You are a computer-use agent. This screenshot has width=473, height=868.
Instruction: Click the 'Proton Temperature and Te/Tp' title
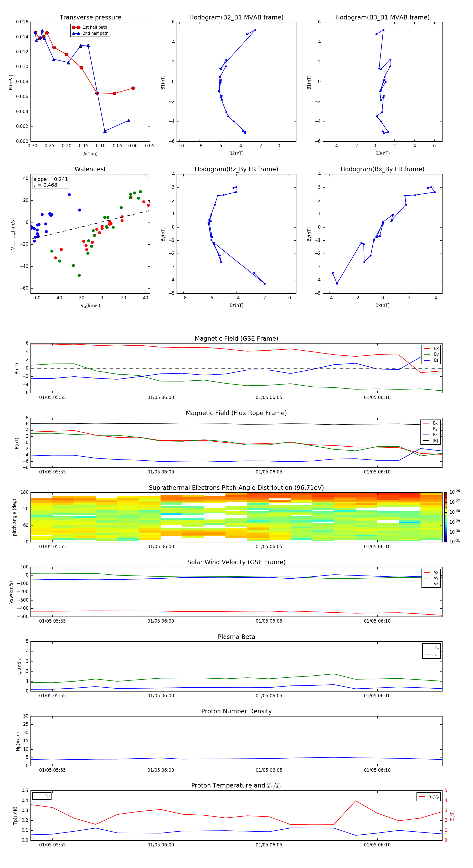click(236, 786)
